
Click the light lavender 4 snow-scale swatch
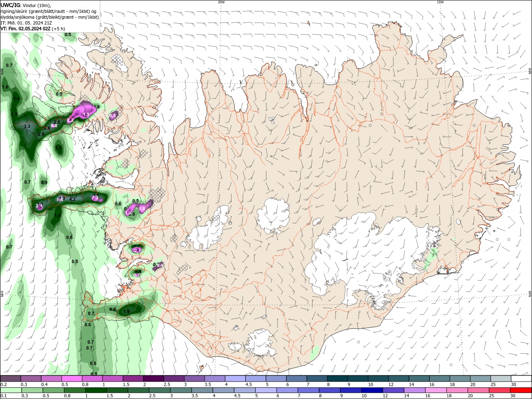tap(235, 379)
